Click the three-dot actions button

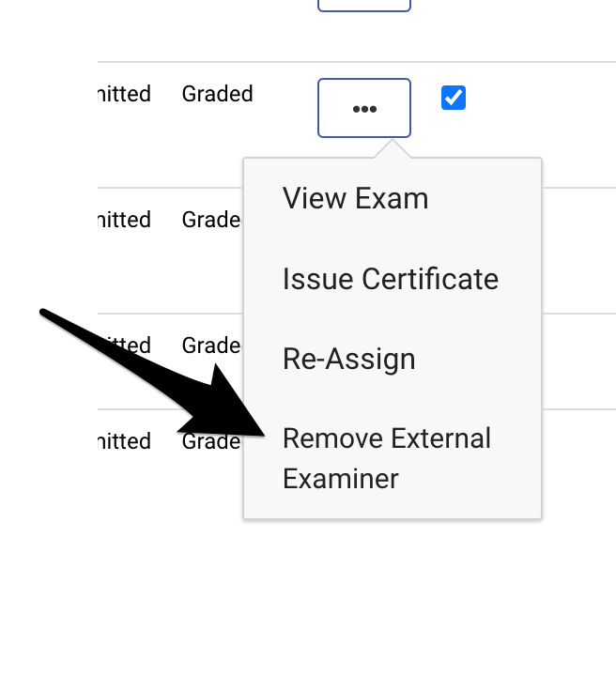[364, 108]
